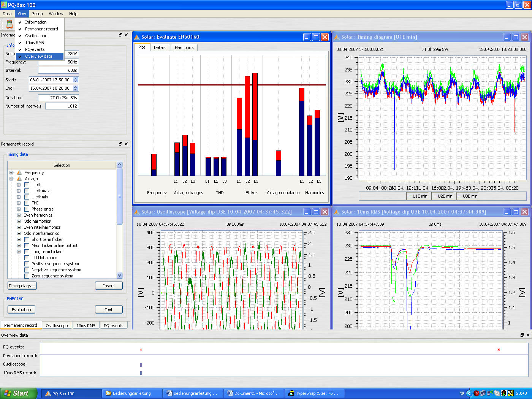Check the THD checkbox
This screenshot has height=399, width=532.
[27, 203]
